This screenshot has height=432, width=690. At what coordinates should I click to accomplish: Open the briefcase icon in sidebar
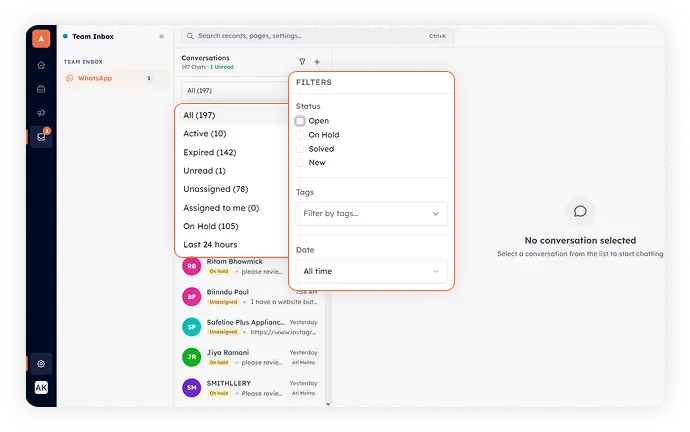pyautogui.click(x=41, y=89)
